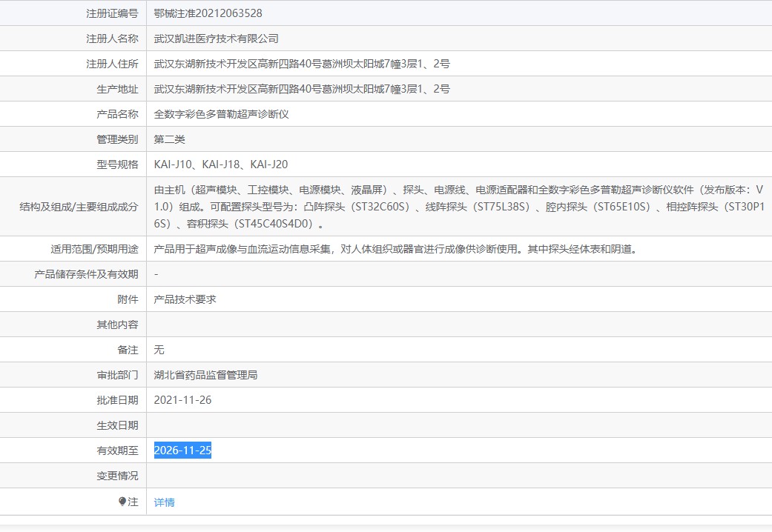Click the 结构及组成/主要组成成分 label

79,207
